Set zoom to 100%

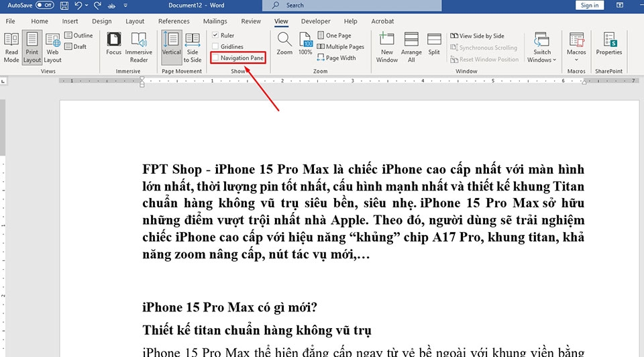pyautogui.click(x=305, y=44)
